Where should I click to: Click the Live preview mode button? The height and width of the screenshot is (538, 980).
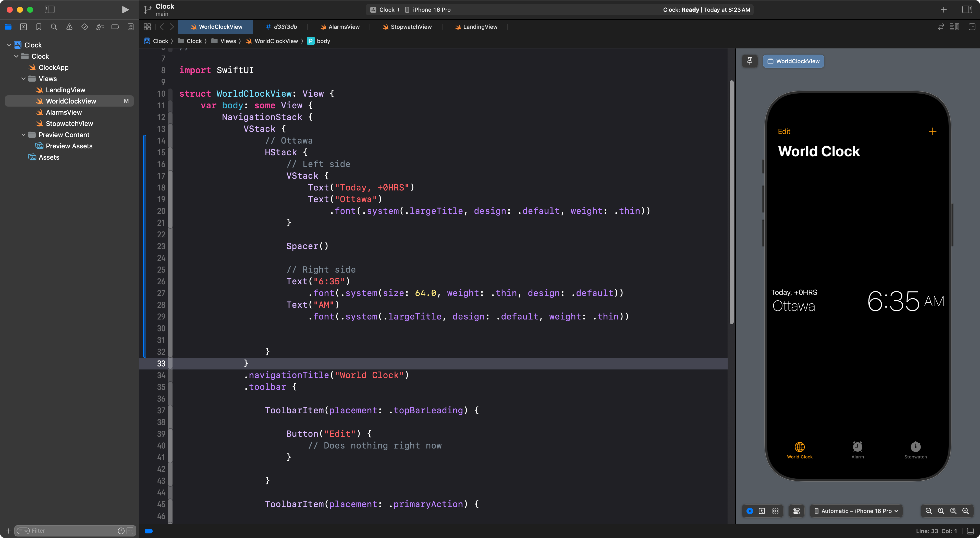pyautogui.click(x=750, y=511)
